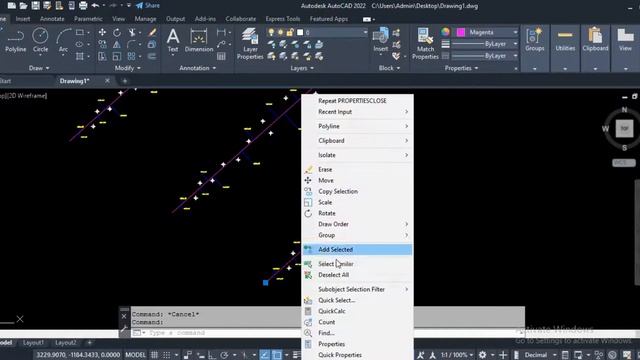The height and width of the screenshot is (360, 640).
Task: Toggle grid display in status bar
Action: tap(155, 355)
